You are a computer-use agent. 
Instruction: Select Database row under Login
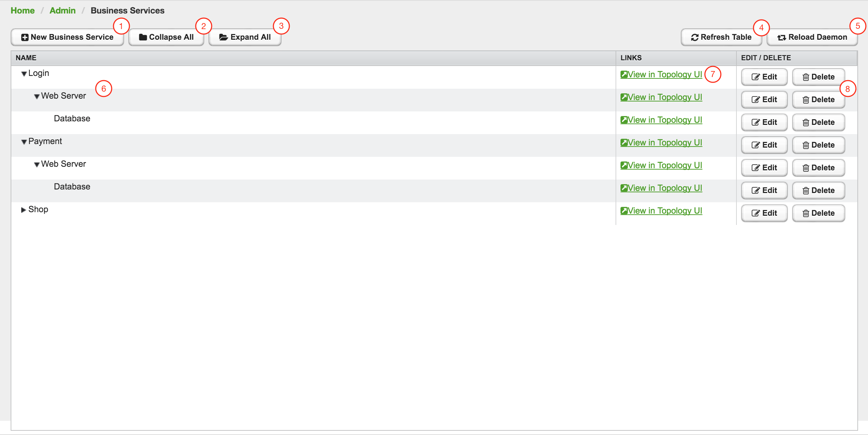72,119
